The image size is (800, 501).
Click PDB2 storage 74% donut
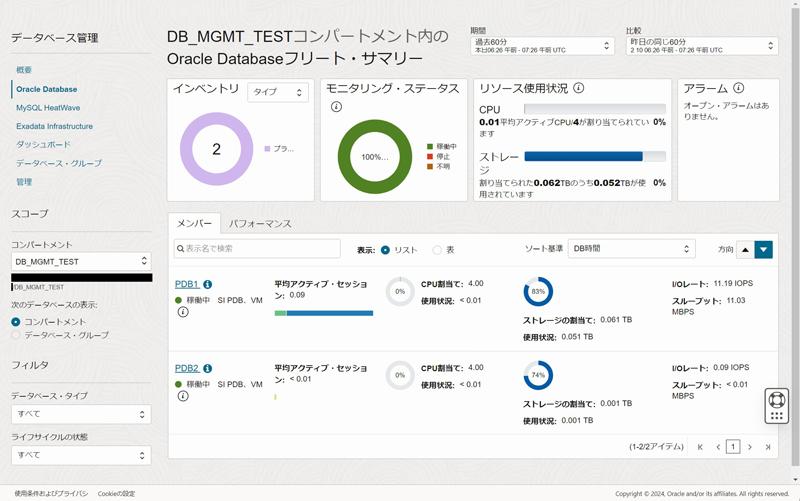pyautogui.click(x=538, y=375)
